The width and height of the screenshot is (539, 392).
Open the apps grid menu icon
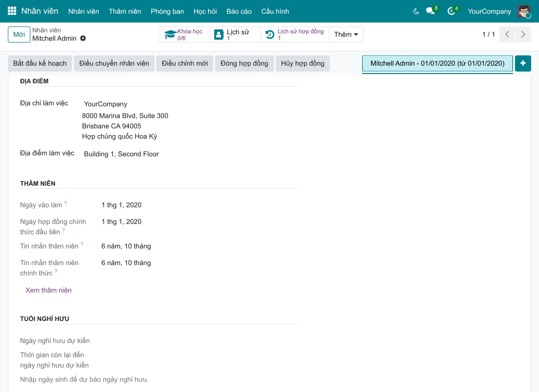click(x=12, y=11)
